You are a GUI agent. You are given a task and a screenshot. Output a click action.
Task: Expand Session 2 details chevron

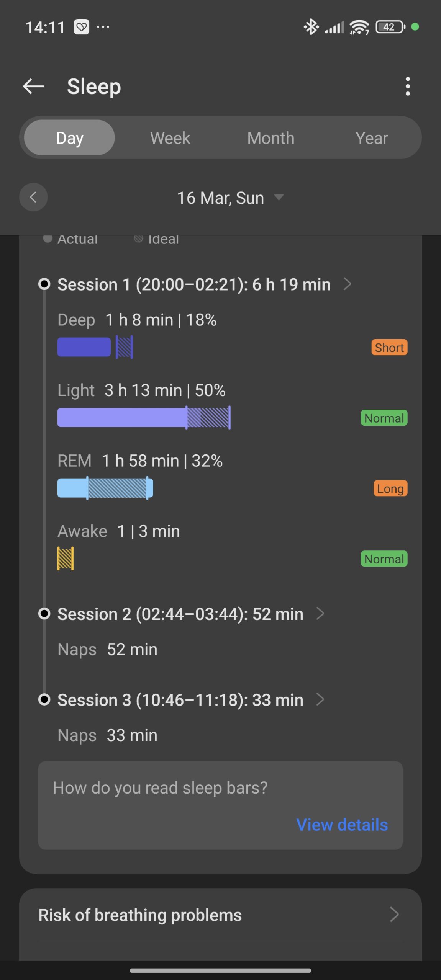tap(320, 613)
